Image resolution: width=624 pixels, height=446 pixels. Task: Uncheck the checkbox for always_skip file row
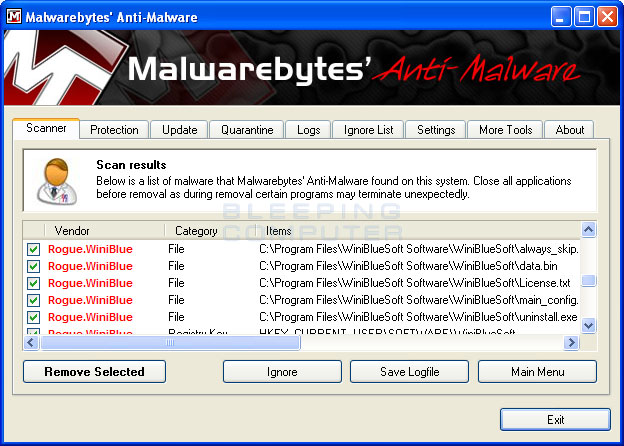tap(33, 249)
